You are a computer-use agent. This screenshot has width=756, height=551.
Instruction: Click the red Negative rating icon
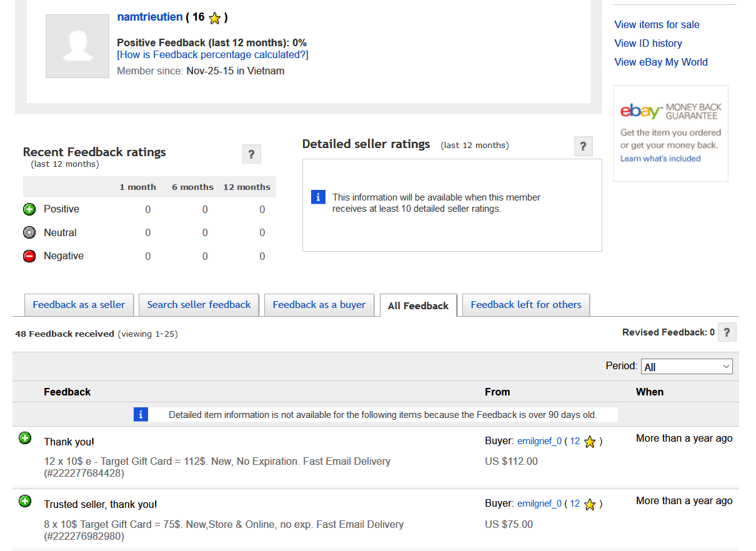pyautogui.click(x=29, y=256)
